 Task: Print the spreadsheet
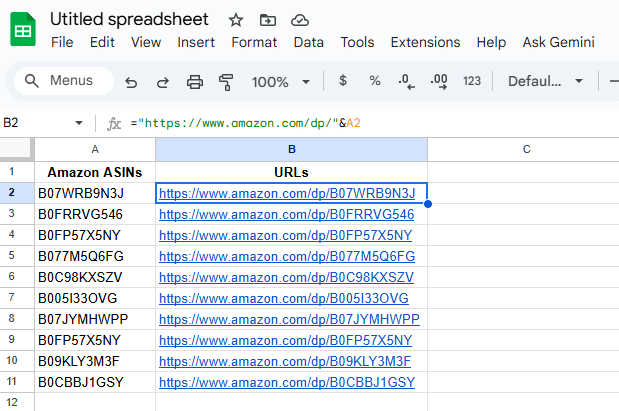tap(195, 82)
